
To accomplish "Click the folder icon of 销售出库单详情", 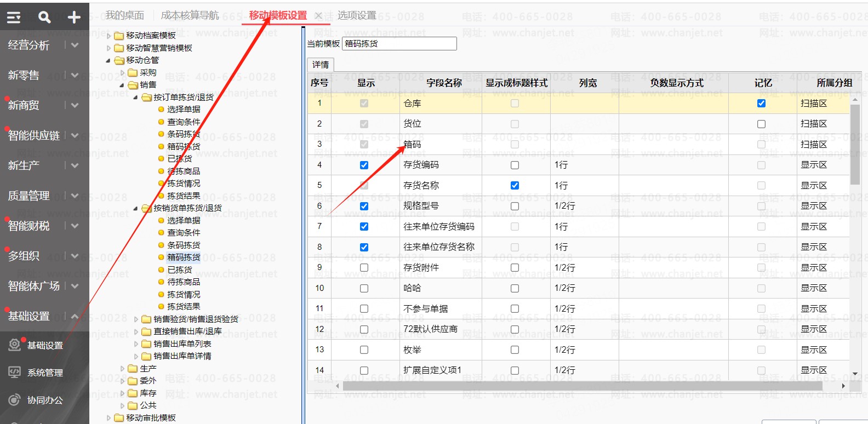I will coord(146,356).
